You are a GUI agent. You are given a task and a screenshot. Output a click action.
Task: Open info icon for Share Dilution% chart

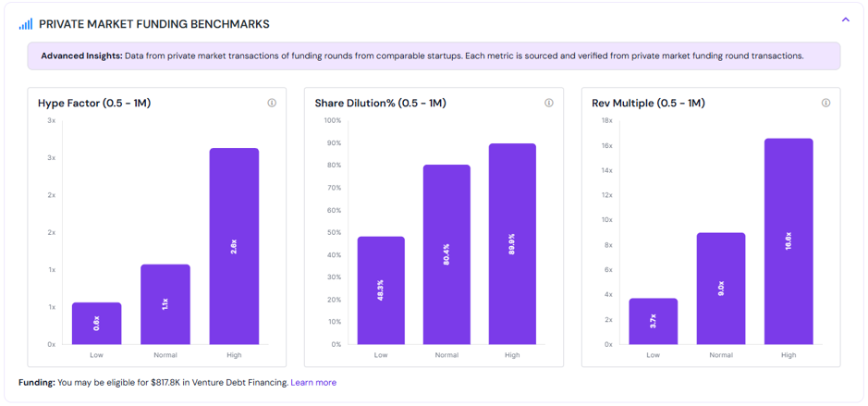click(x=548, y=103)
